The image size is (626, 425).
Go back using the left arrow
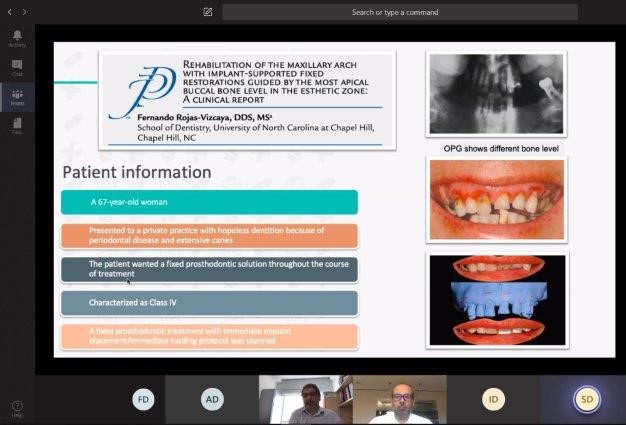(x=10, y=12)
